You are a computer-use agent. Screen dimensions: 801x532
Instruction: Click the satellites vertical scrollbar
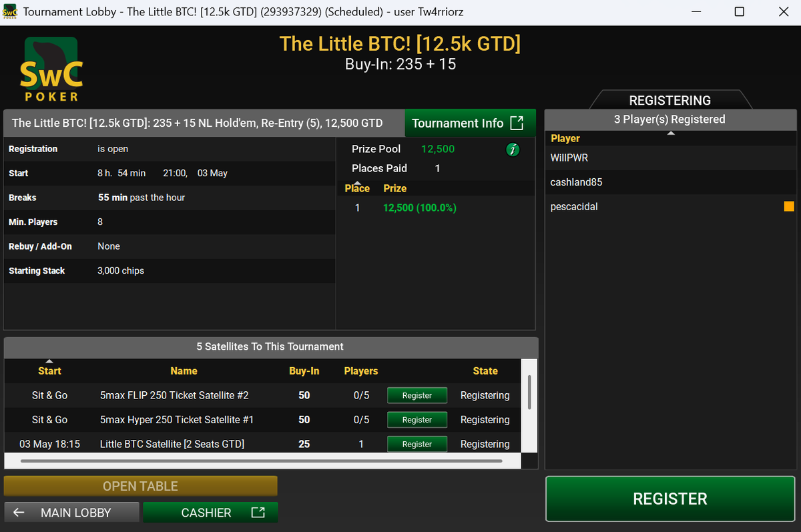529,392
